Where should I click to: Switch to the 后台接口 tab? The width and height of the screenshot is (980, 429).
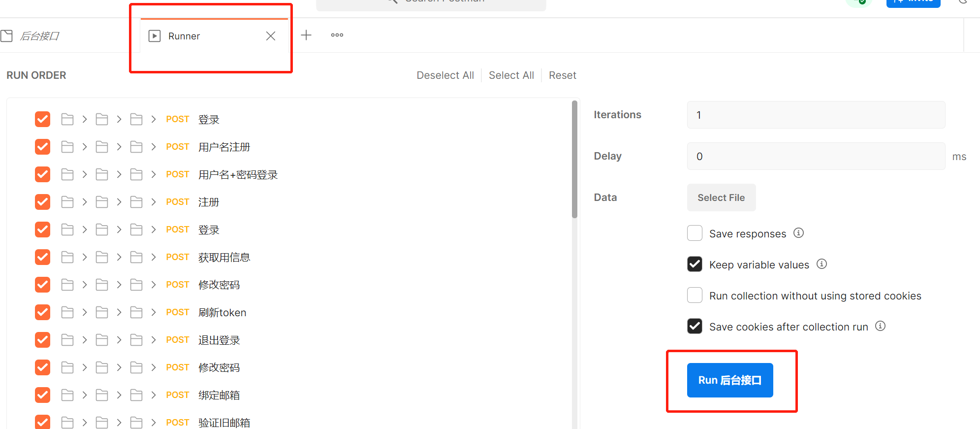pyautogui.click(x=39, y=36)
